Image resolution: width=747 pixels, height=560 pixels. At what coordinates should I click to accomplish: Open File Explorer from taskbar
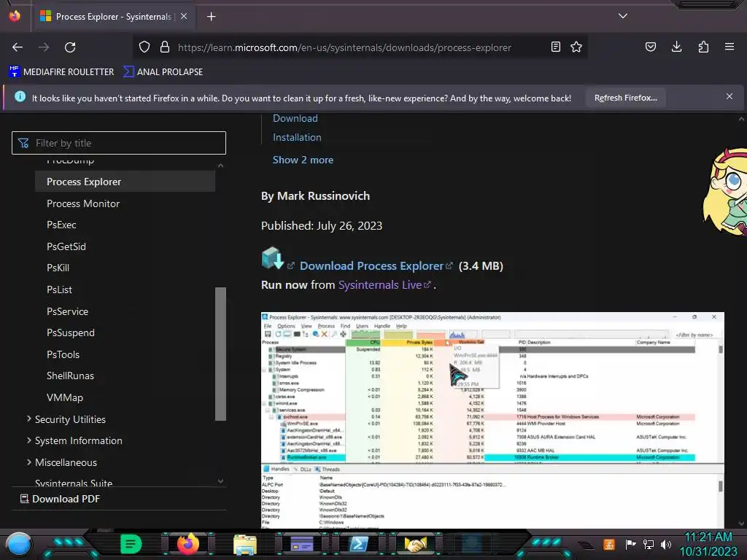245,545
